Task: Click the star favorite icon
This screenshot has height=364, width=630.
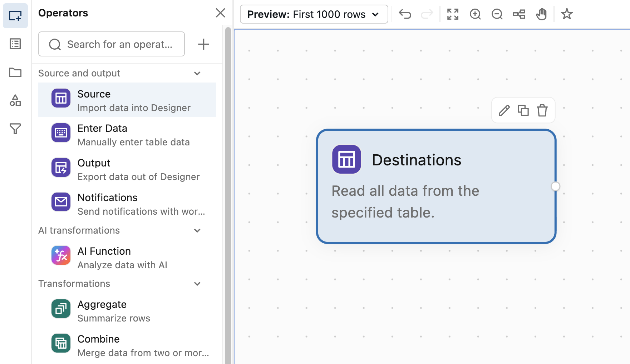Action: 567,14
